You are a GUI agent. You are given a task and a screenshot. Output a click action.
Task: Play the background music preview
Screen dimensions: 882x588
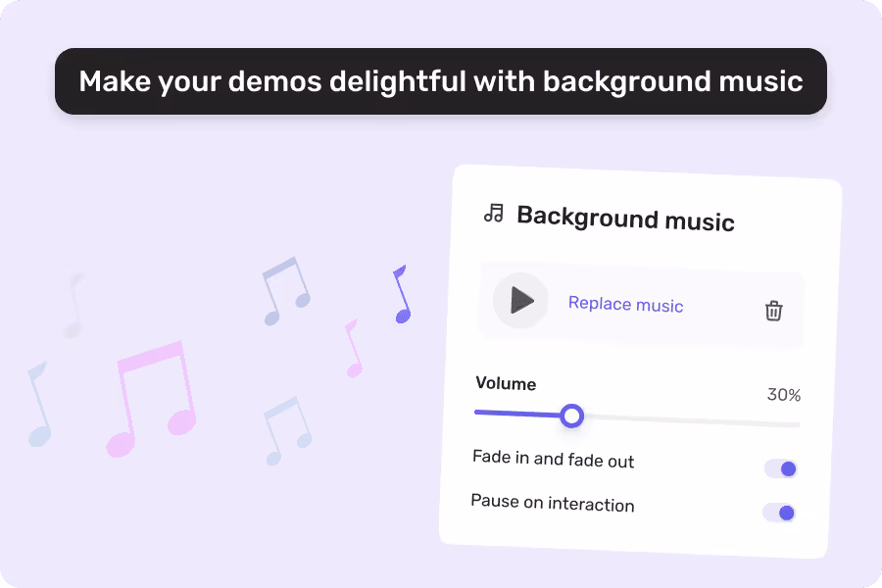520,300
